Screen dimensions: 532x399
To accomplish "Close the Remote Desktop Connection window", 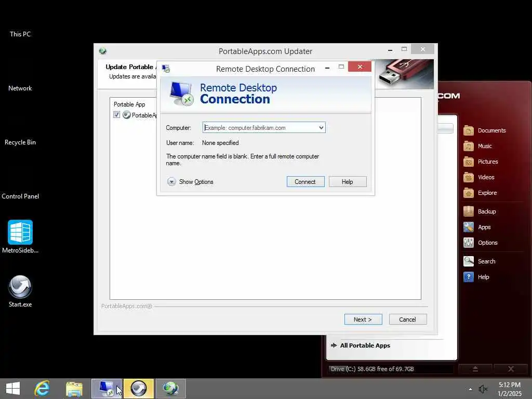I will tap(360, 66).
